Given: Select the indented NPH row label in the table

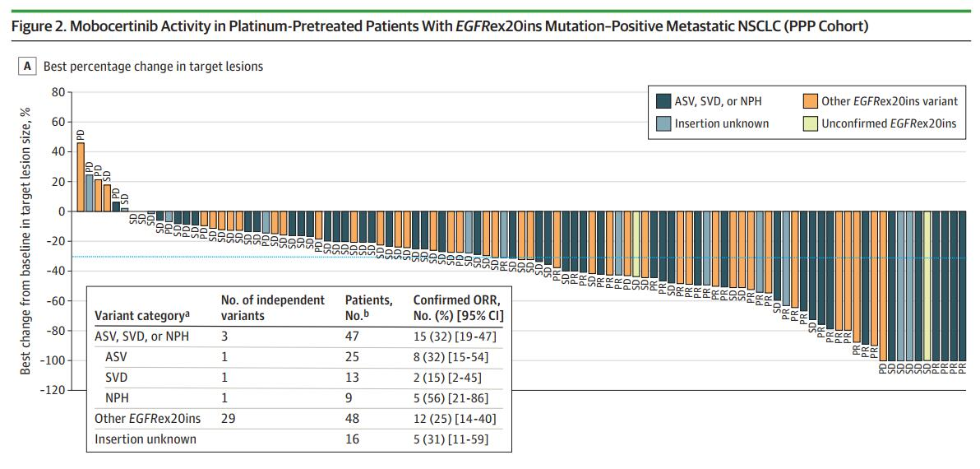Looking at the screenshot, I should coord(118,398).
